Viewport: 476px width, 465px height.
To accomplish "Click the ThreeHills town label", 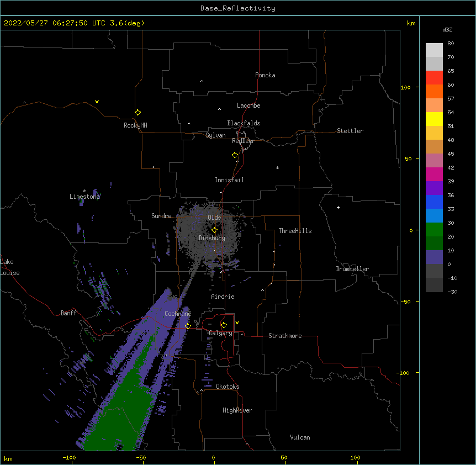I will (x=295, y=231).
